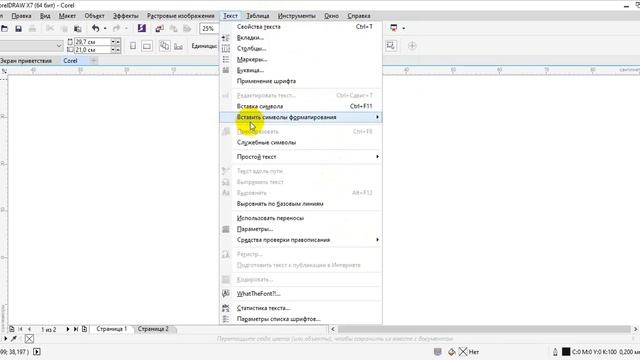Screen dimensions: 640x360
Task: Open the Эффекты menu
Action: 126,16
